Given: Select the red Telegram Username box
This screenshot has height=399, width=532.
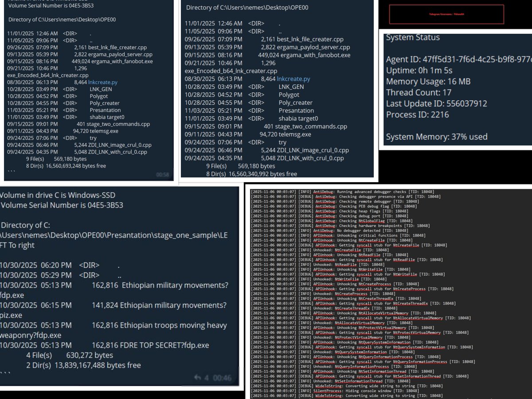Looking at the screenshot, I should click(446, 14).
